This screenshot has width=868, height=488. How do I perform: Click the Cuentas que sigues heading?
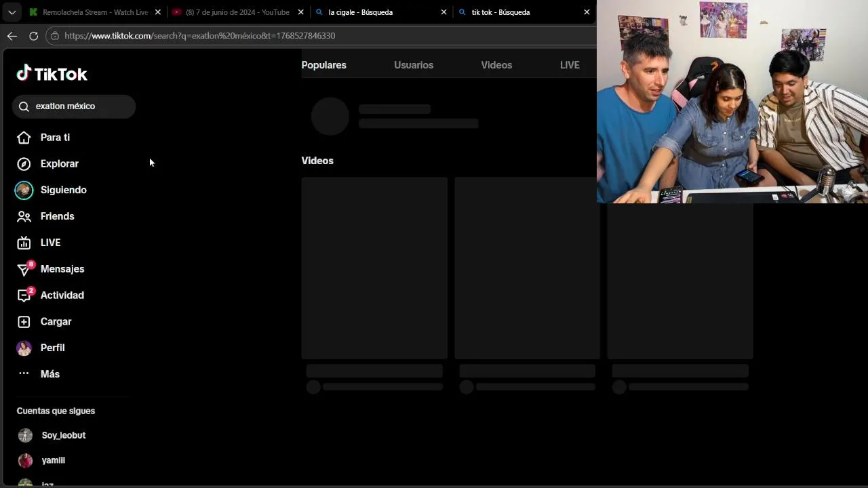click(x=56, y=411)
